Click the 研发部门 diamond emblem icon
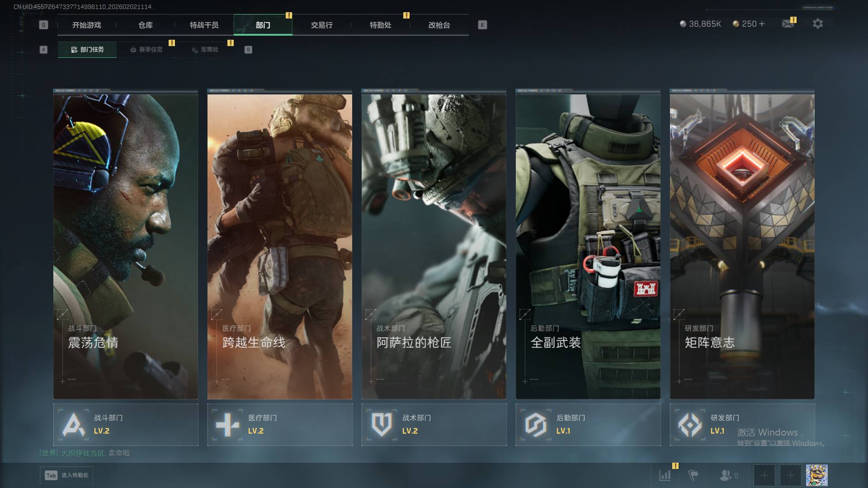 click(690, 425)
